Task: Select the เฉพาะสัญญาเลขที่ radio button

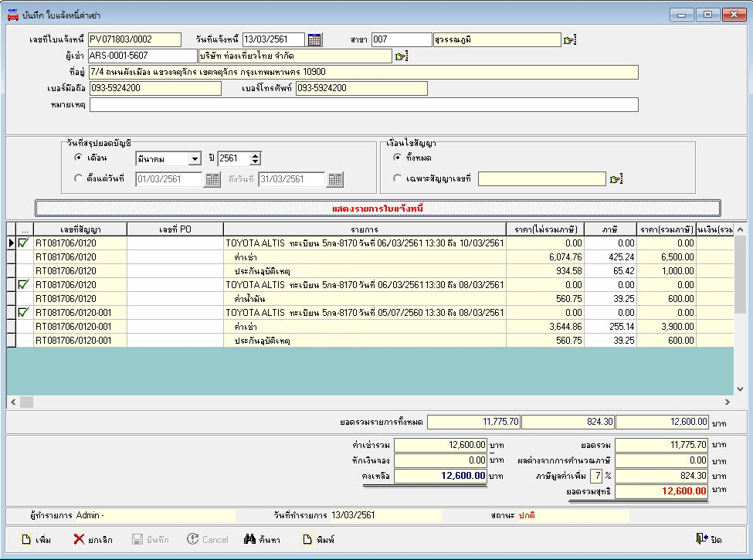Action: tap(397, 178)
